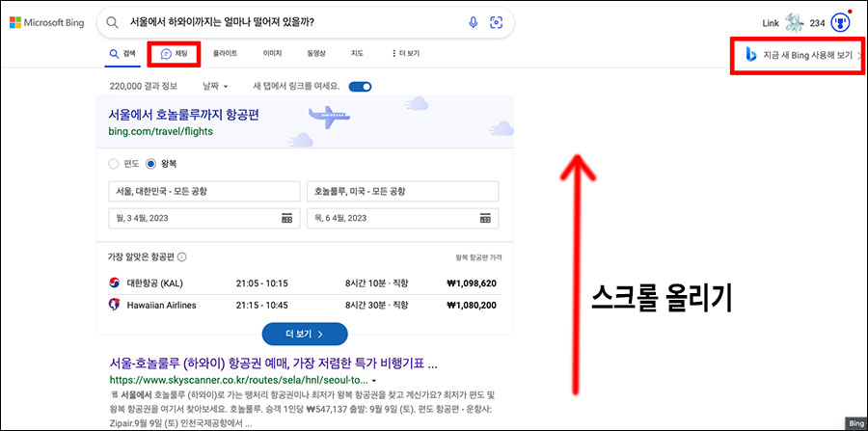The height and width of the screenshot is (431, 868).
Task: Click Bing logo in new Bing banner
Action: (750, 55)
